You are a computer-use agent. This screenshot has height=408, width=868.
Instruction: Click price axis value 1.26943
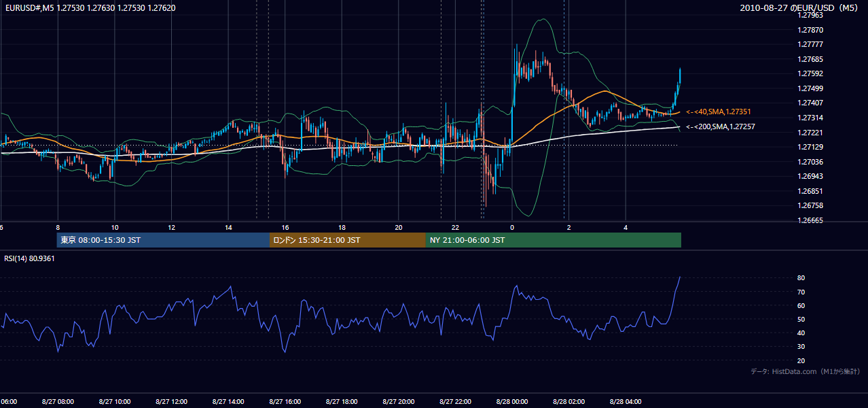[812, 176]
